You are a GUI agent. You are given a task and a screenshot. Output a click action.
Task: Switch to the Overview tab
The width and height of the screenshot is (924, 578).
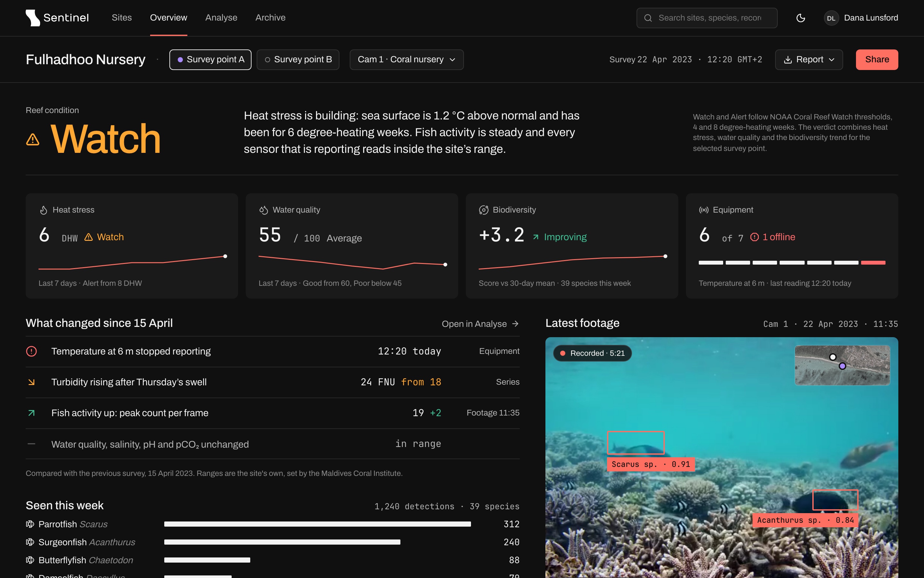pyautogui.click(x=168, y=18)
